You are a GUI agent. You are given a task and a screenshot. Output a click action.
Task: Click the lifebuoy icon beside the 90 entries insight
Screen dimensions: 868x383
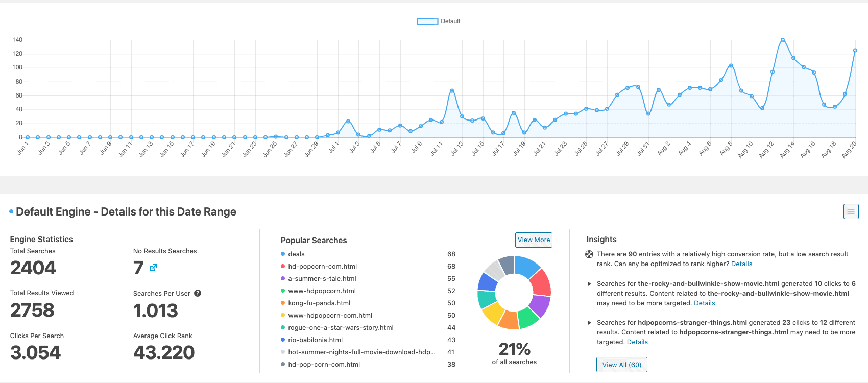(589, 254)
